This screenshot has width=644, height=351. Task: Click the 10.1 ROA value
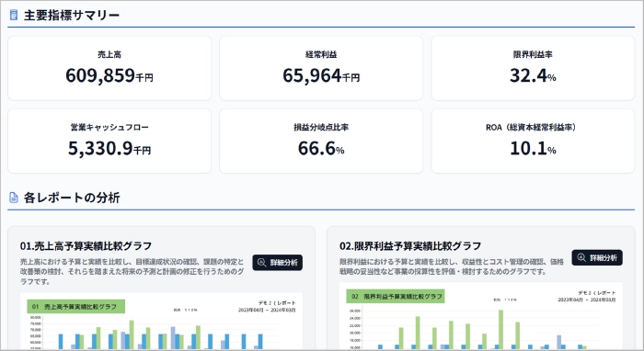(528, 149)
